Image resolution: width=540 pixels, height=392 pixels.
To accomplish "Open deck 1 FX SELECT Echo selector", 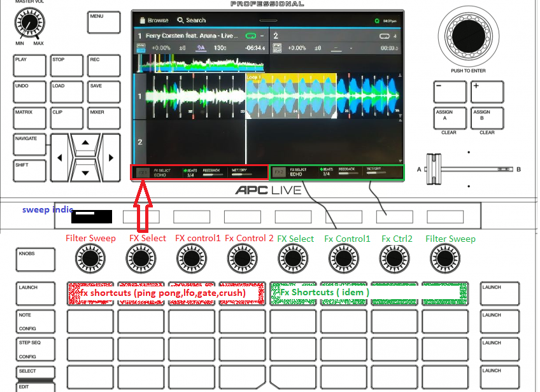I will [x=163, y=172].
